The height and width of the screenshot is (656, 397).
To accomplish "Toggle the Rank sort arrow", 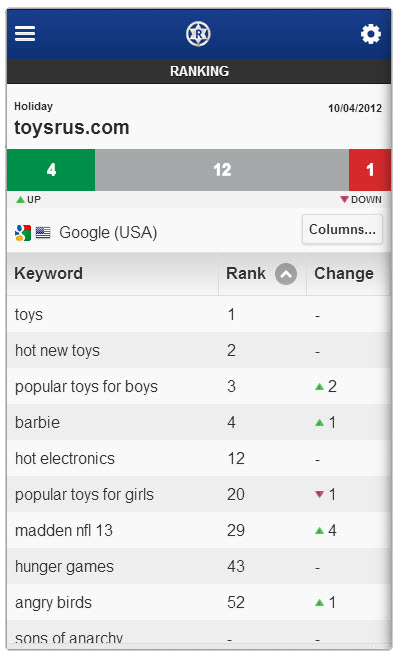I will point(286,274).
